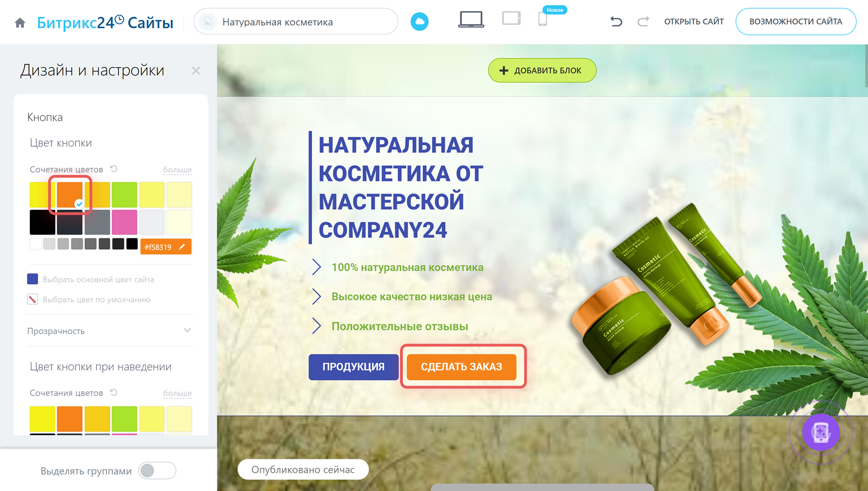The height and width of the screenshot is (491, 868).
Task: Click 'Открыть сайт' in top bar
Action: [693, 22]
